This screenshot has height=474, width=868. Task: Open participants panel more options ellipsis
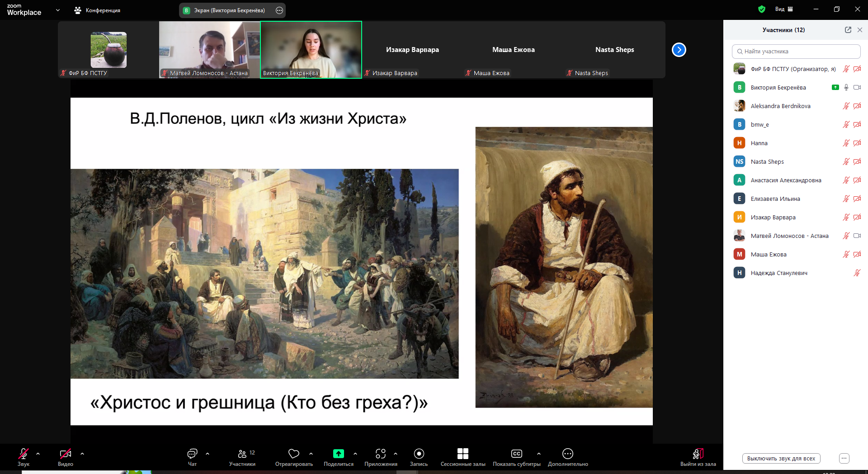click(844, 458)
